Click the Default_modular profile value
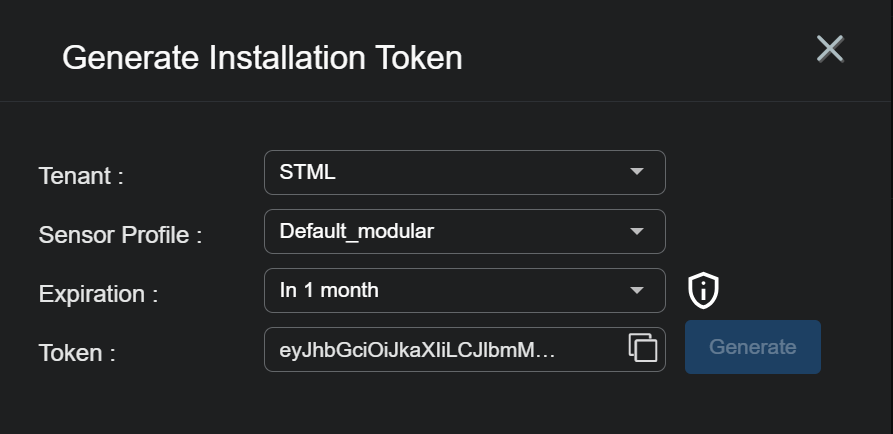Image resolution: width=893 pixels, height=434 pixels. point(357,231)
